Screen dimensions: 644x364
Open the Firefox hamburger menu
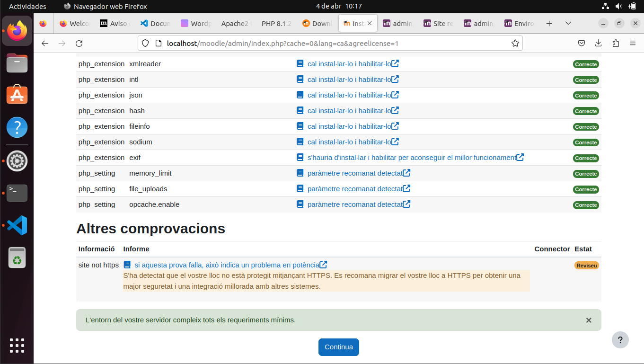(632, 43)
